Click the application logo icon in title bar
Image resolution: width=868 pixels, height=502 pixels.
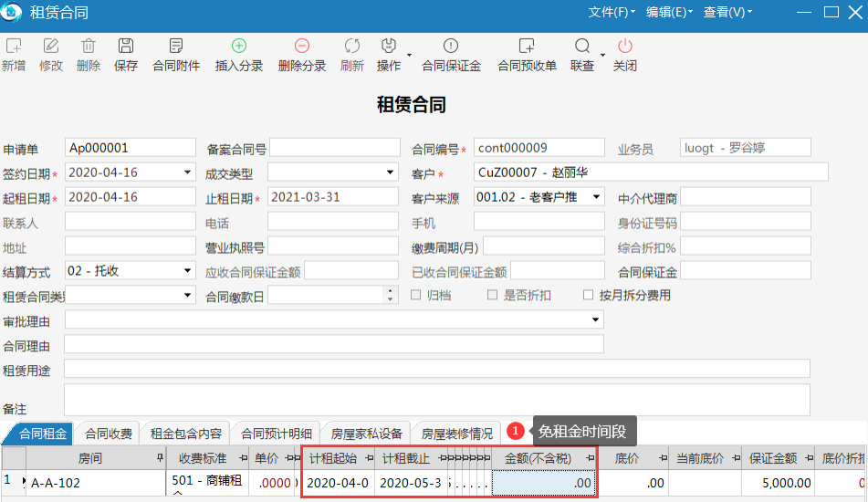pos(12,12)
